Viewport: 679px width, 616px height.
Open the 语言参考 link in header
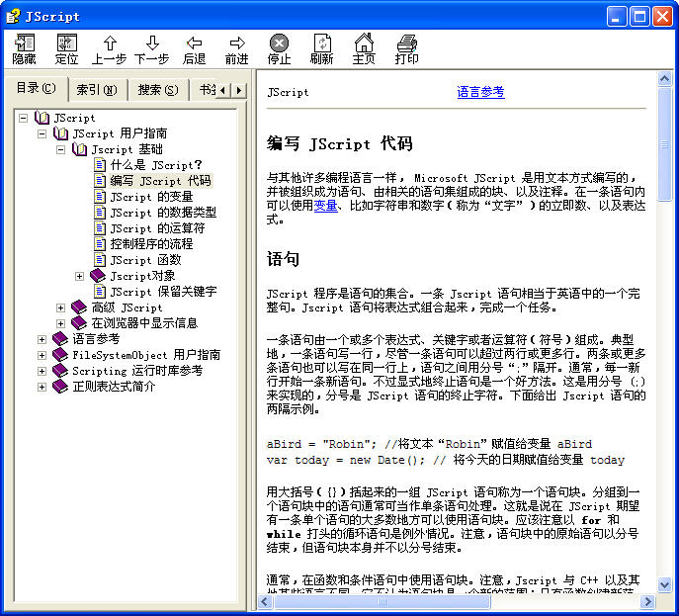(x=480, y=92)
